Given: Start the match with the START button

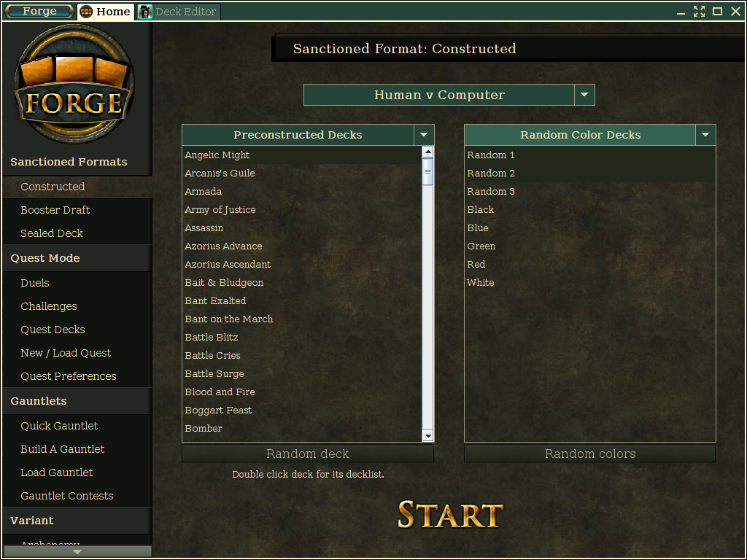Looking at the screenshot, I should coord(450,514).
